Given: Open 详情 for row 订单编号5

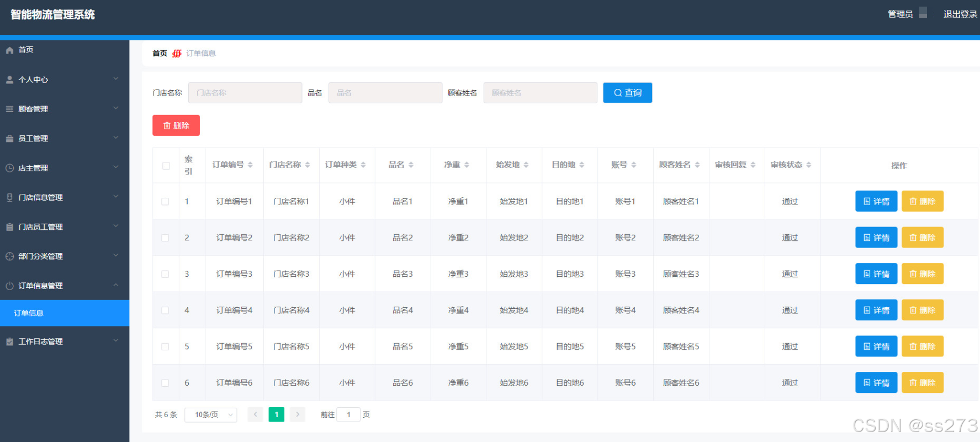Looking at the screenshot, I should pyautogui.click(x=876, y=346).
